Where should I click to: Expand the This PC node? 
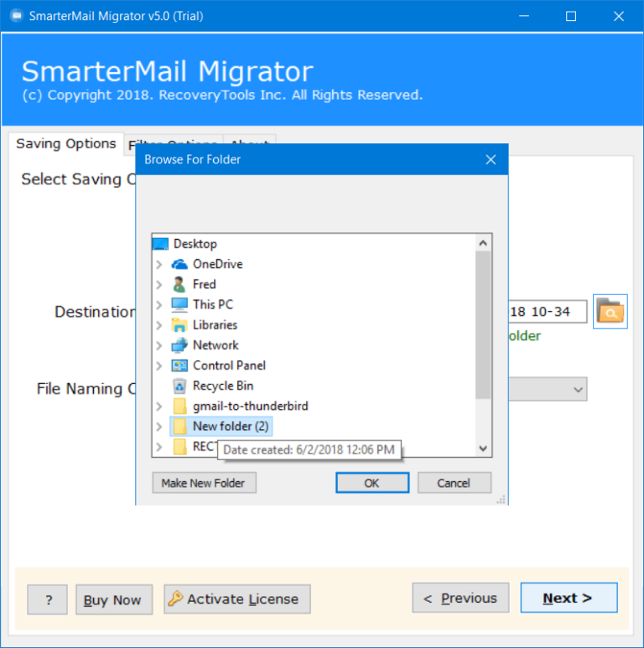(159, 304)
